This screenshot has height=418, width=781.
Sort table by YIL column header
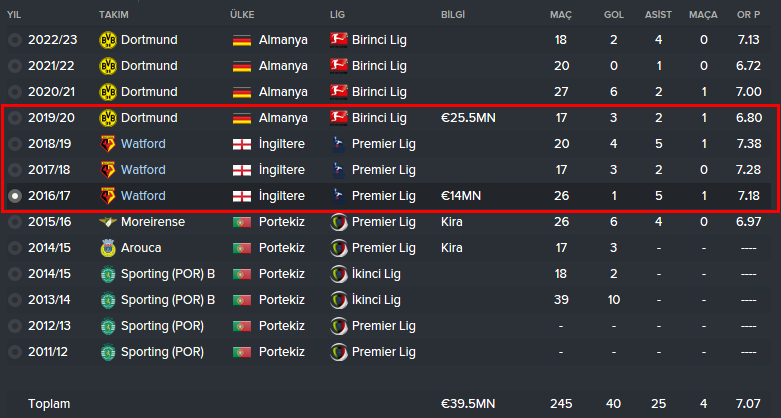pos(14,15)
